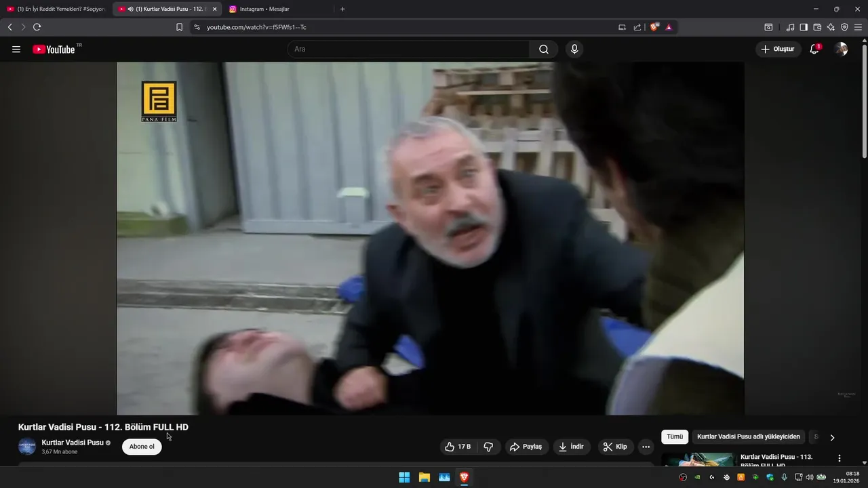The height and width of the screenshot is (488, 868).
Task: Open Brave VPN shield icon
Action: point(844,27)
